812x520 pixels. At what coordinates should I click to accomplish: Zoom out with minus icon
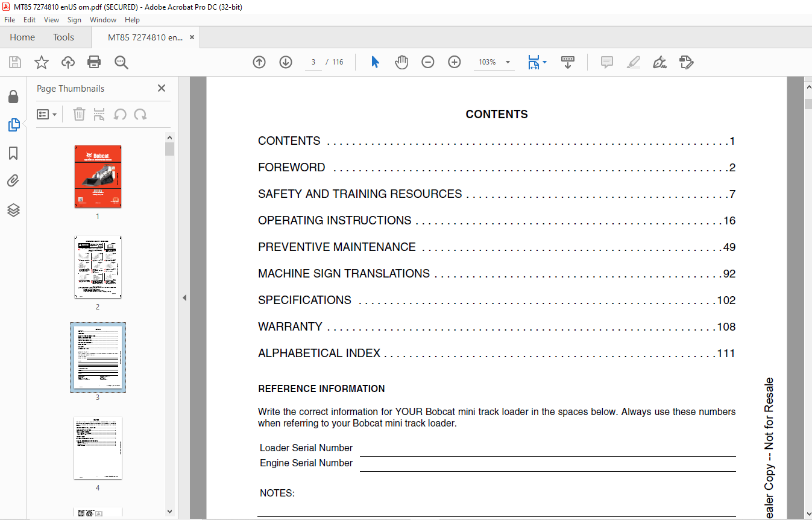(428, 62)
